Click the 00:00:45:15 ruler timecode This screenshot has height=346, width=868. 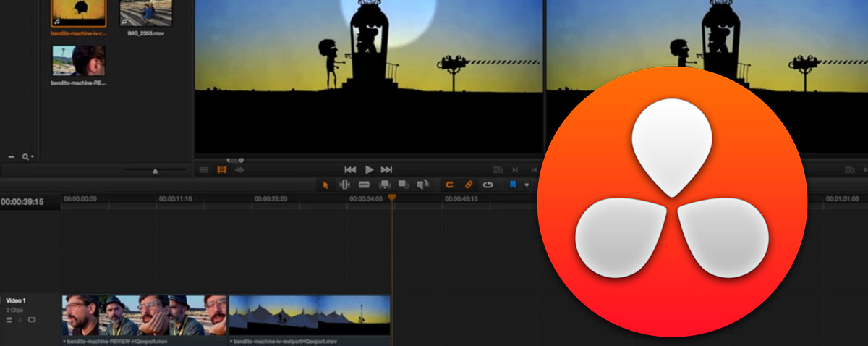(x=461, y=198)
